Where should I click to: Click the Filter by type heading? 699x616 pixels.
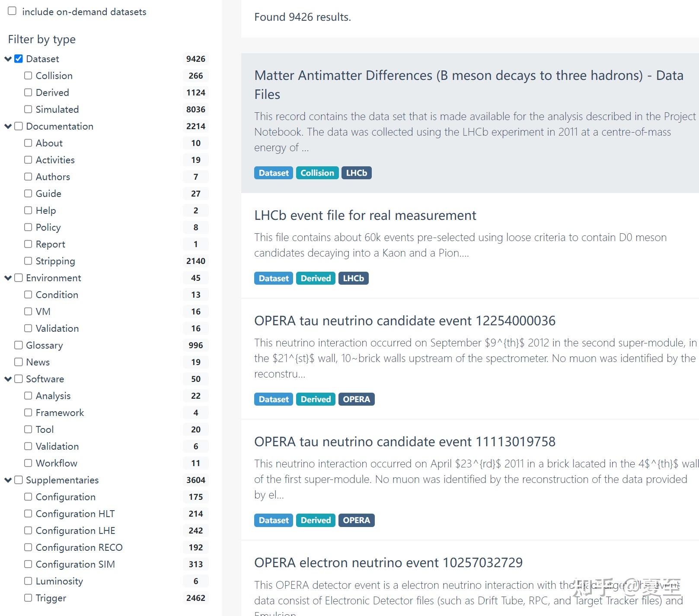tap(42, 39)
